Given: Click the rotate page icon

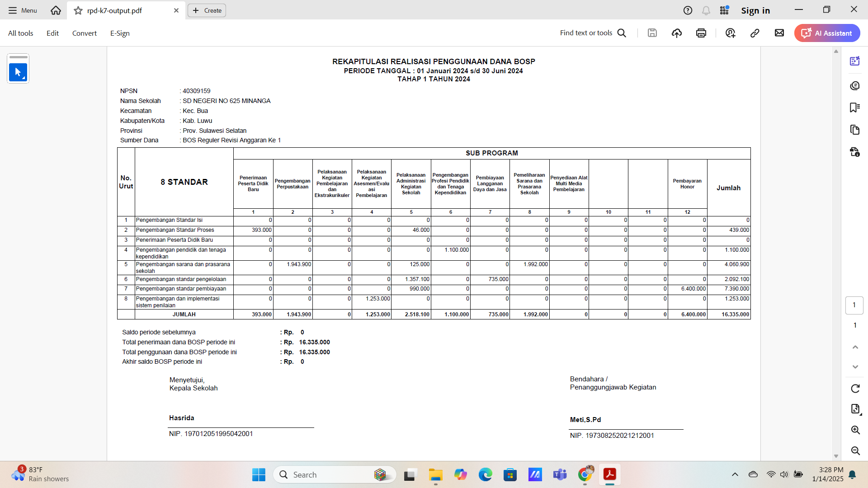Looking at the screenshot, I should coord(855,389).
